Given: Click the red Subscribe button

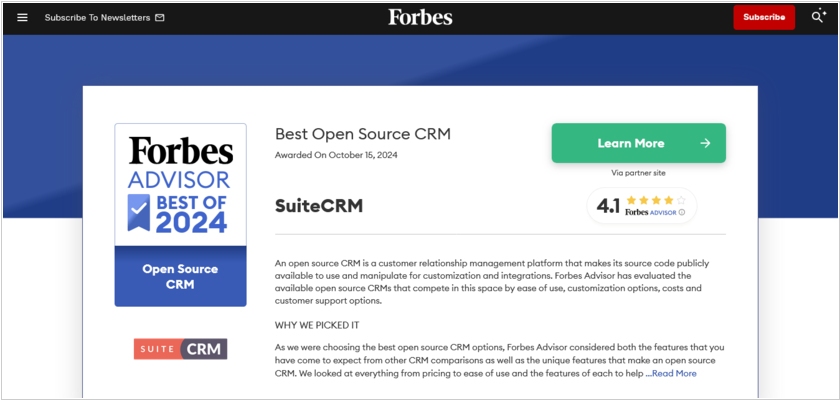Looking at the screenshot, I should click(x=764, y=17).
